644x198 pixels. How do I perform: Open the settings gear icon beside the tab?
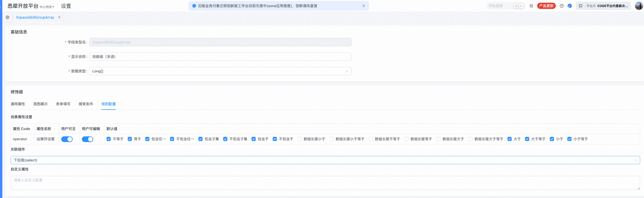[8, 17]
